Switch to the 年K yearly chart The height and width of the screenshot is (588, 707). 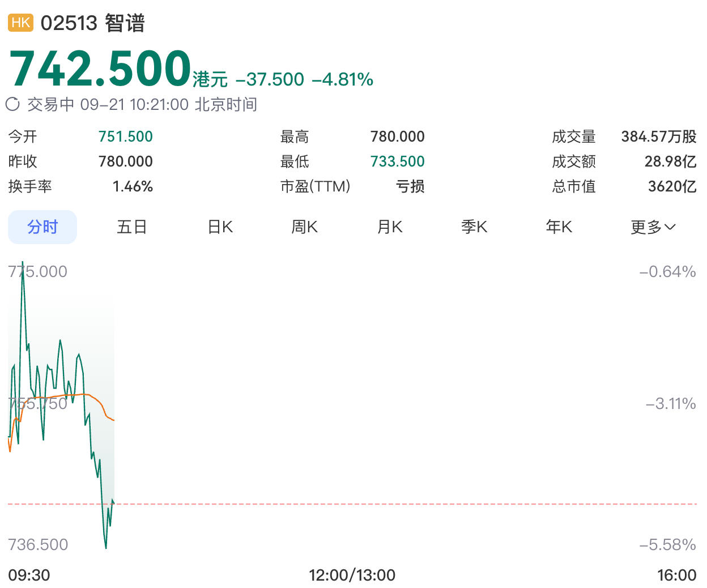tap(559, 227)
